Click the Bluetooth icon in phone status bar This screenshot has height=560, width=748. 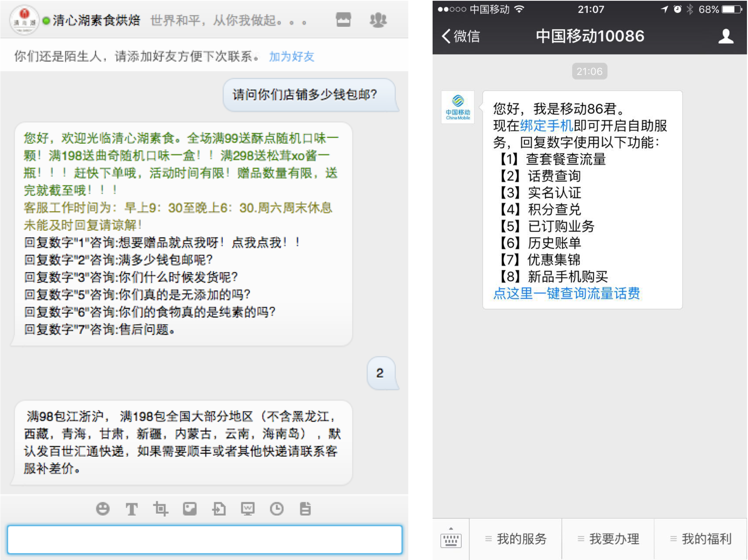690,9
